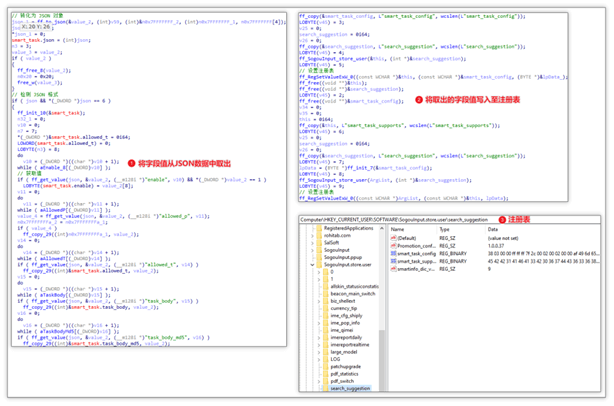Screen dimensions: 614x406
Task: Click the smart_task_config binary value icon
Action: click(x=393, y=254)
